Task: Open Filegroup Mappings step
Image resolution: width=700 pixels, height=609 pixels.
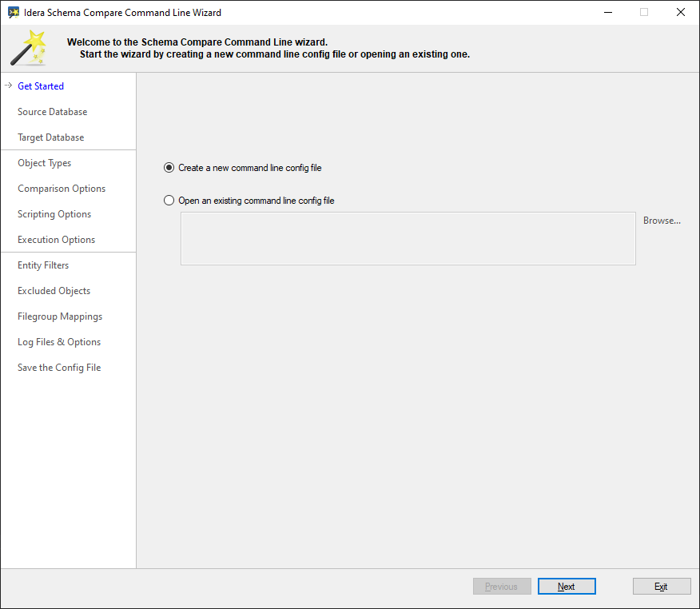Action: click(60, 316)
